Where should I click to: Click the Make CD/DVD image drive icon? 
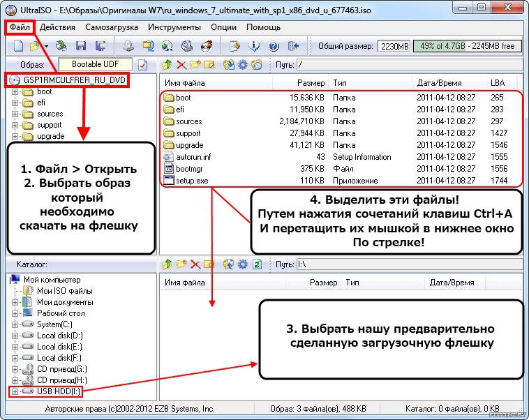(x=128, y=46)
